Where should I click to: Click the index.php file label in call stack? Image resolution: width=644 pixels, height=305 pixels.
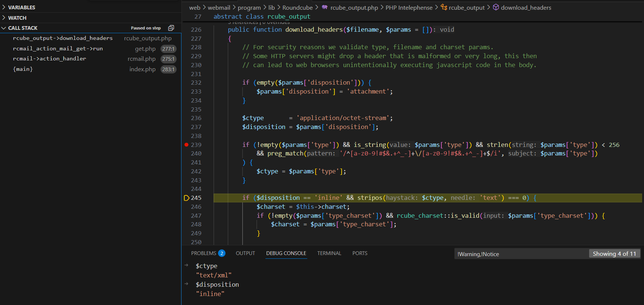click(142, 69)
